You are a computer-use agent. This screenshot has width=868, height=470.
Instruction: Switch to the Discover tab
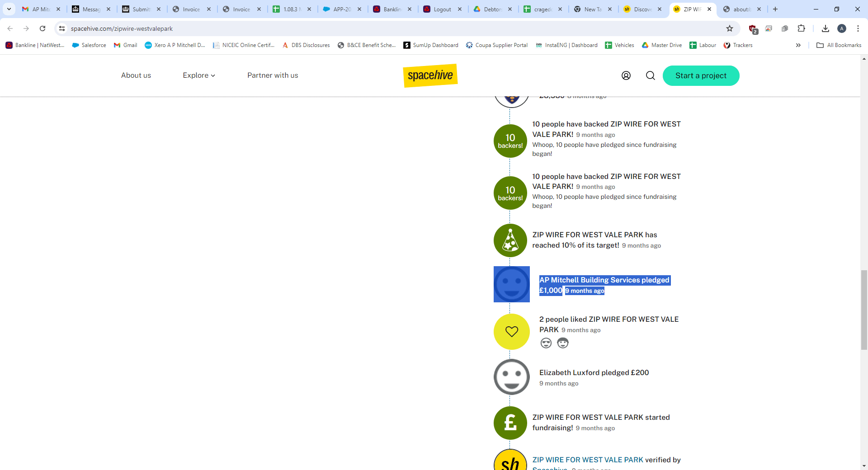pos(642,9)
